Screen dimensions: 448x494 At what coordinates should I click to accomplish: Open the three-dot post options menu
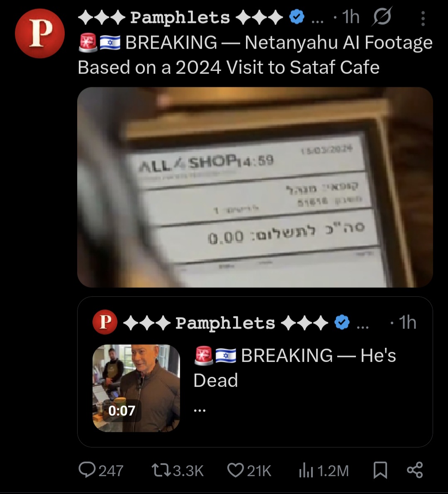(423, 18)
